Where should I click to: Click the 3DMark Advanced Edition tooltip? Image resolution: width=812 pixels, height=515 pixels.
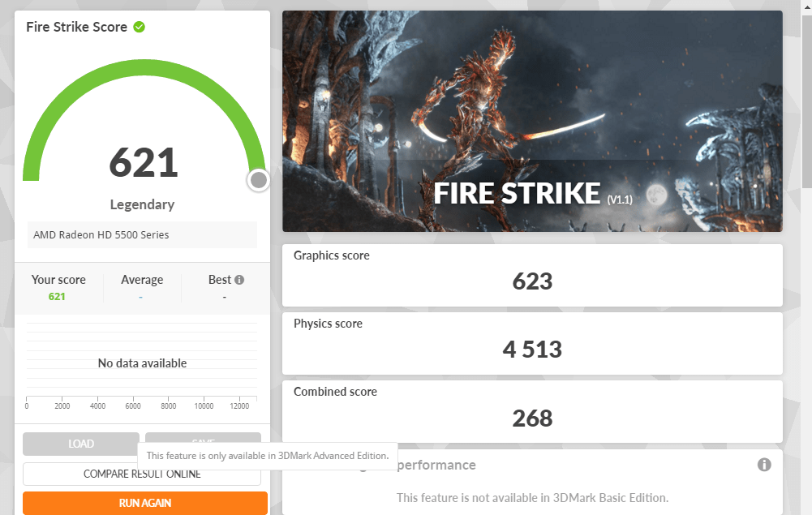click(x=267, y=456)
